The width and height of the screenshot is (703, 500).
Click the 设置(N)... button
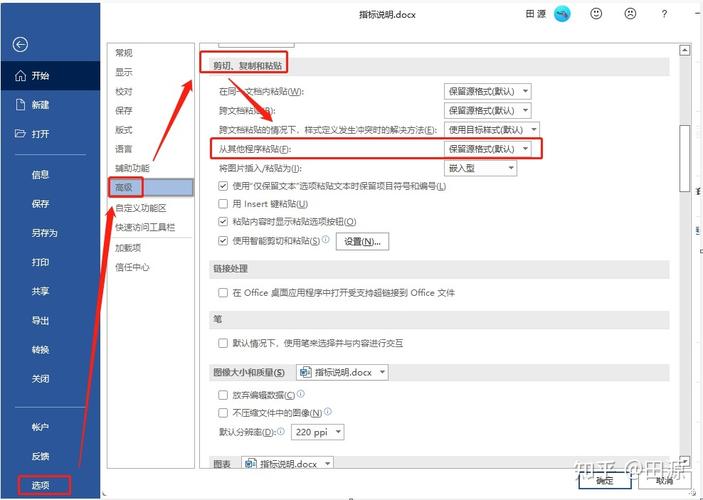coord(362,241)
